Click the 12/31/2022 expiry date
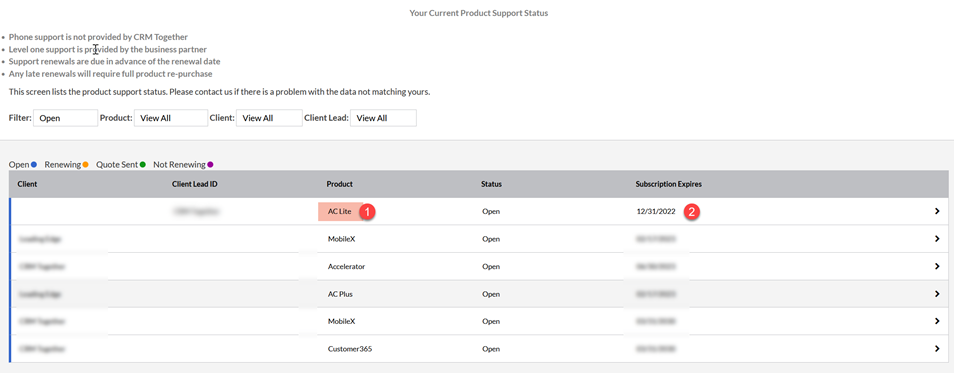The image size is (954, 373). [655, 211]
